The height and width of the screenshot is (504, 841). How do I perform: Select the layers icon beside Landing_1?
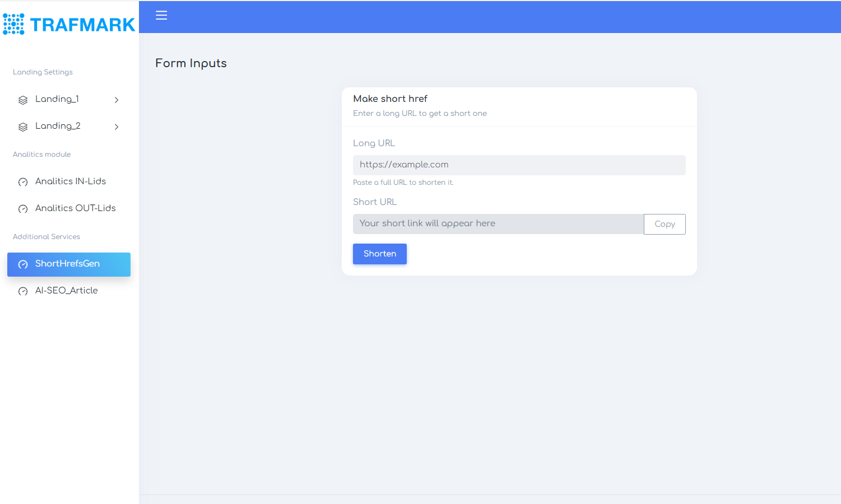point(23,100)
